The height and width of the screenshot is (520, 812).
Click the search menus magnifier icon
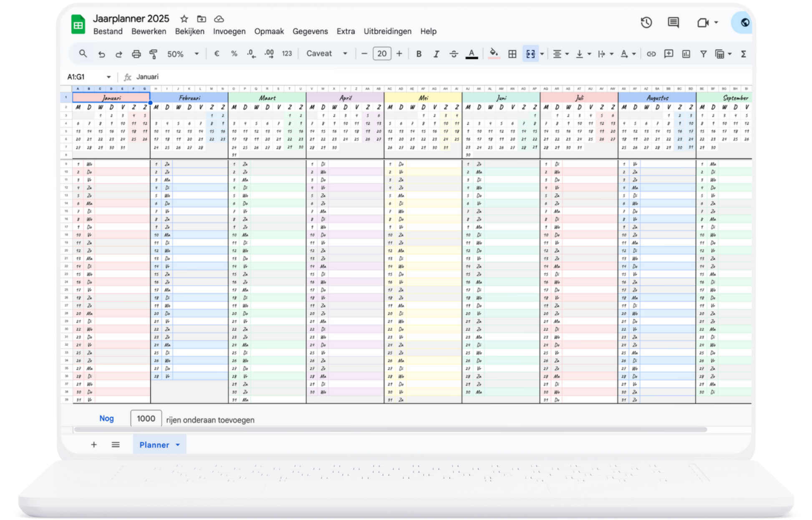pos(83,54)
